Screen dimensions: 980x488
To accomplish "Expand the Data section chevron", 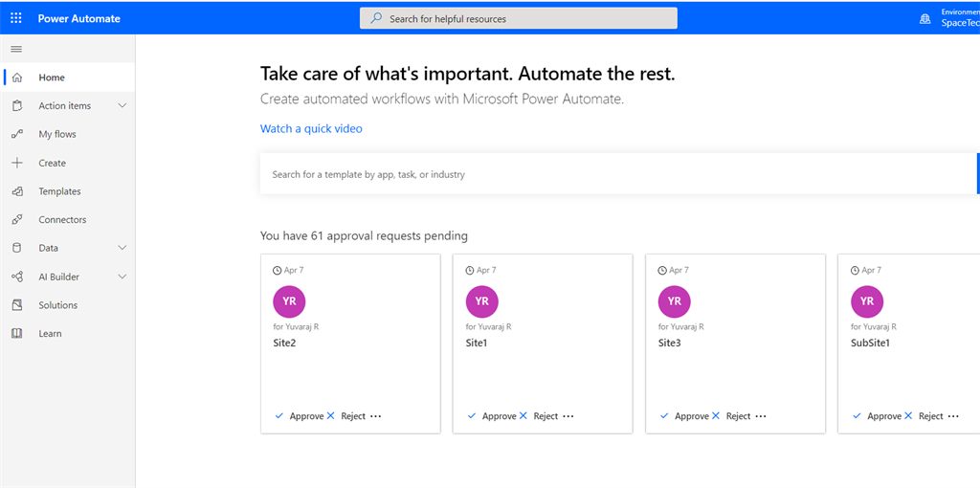I will [122, 248].
